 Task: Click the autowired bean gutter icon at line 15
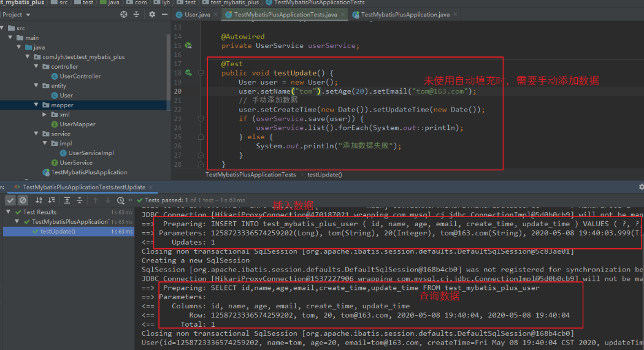[x=189, y=45]
